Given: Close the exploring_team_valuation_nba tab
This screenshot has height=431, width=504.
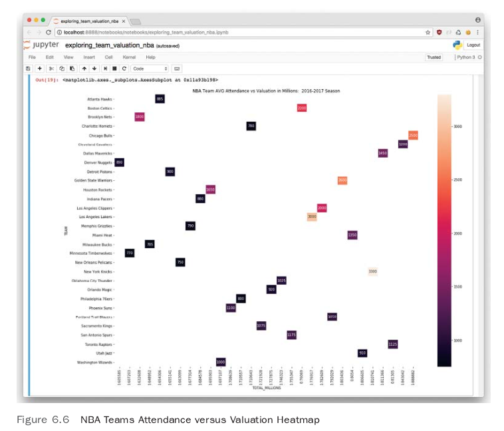Looking at the screenshot, I should (x=124, y=21).
